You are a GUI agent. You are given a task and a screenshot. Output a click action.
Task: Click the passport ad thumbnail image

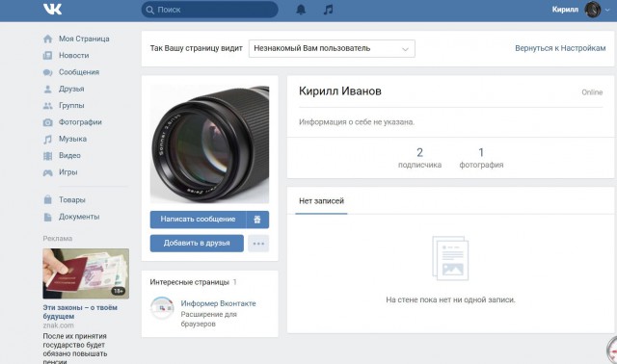coord(86,273)
